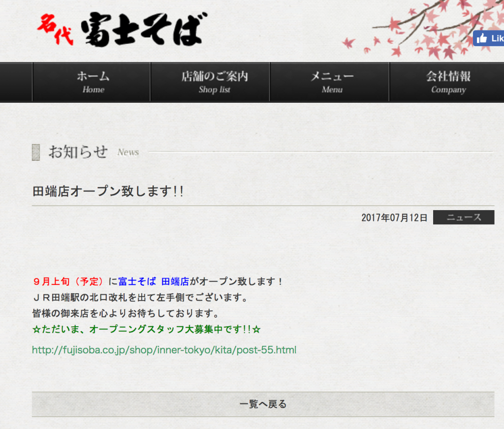This screenshot has width=504, height=429.
Task: Click the blue 富士そば 田端店 text
Action: click(x=154, y=281)
